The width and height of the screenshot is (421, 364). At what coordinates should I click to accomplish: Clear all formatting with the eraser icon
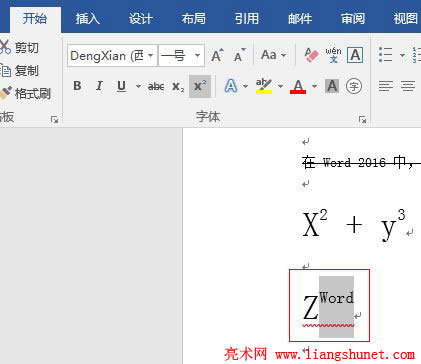pyautogui.click(x=311, y=55)
